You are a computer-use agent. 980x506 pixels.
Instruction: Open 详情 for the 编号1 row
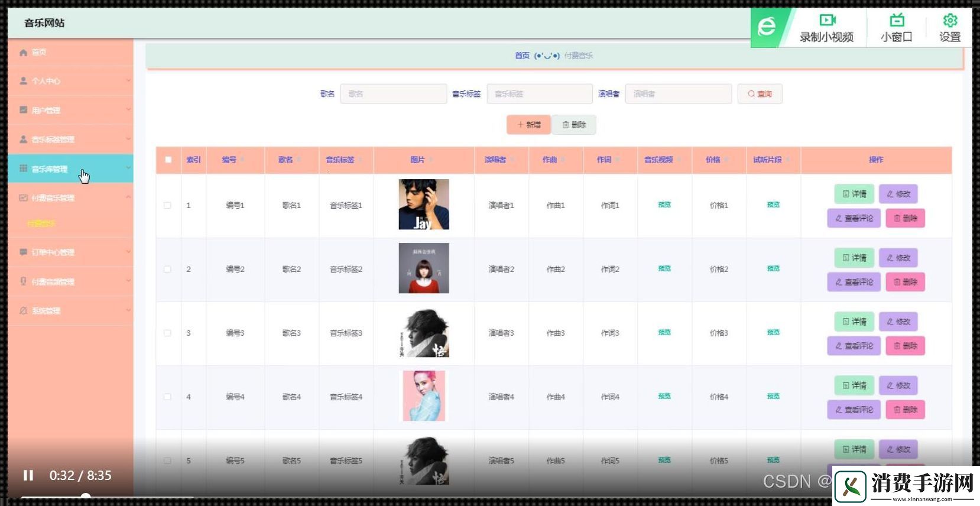tap(854, 194)
